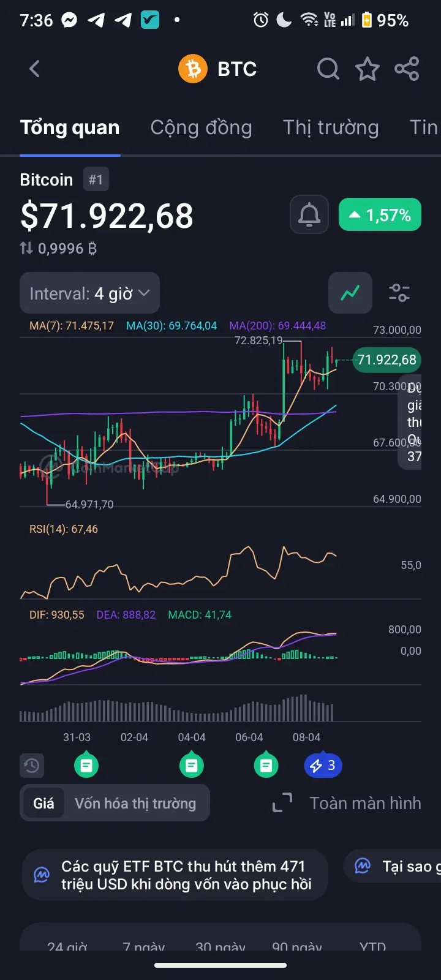Tap the #1 rank badge
Image resolution: width=441 pixels, height=980 pixels.
(x=96, y=179)
